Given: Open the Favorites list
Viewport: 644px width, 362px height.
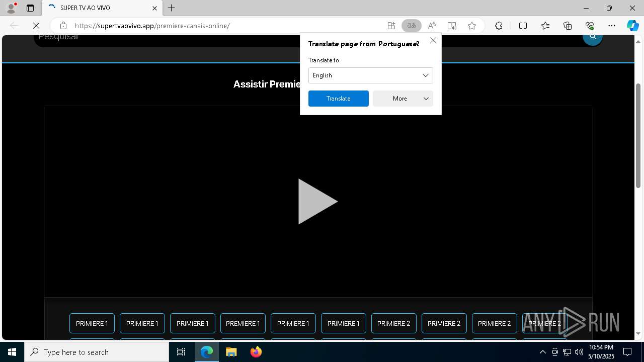Looking at the screenshot, I should [x=545, y=26].
